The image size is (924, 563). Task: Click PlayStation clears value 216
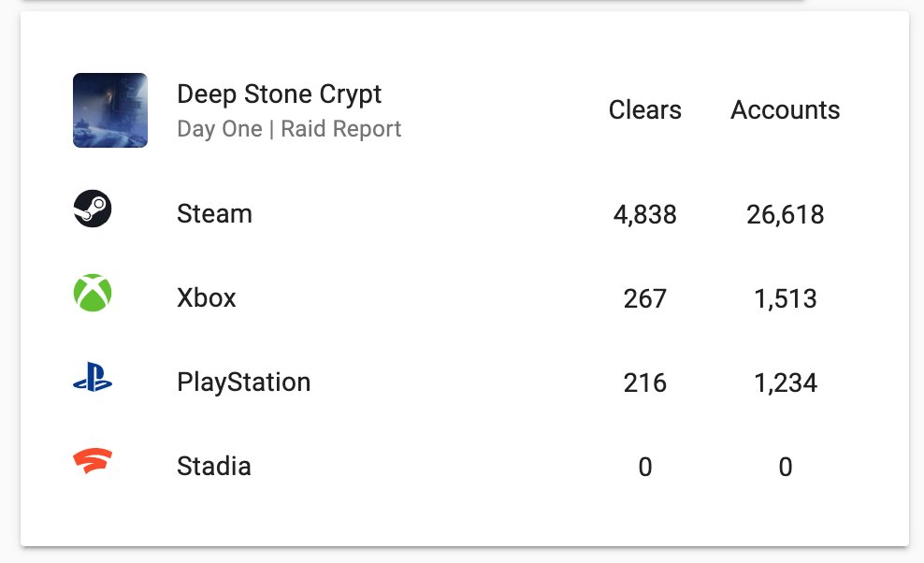click(644, 383)
